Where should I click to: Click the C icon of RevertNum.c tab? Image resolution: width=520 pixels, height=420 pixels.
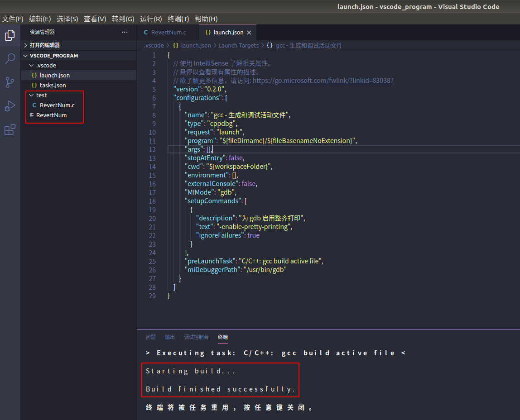tap(146, 33)
